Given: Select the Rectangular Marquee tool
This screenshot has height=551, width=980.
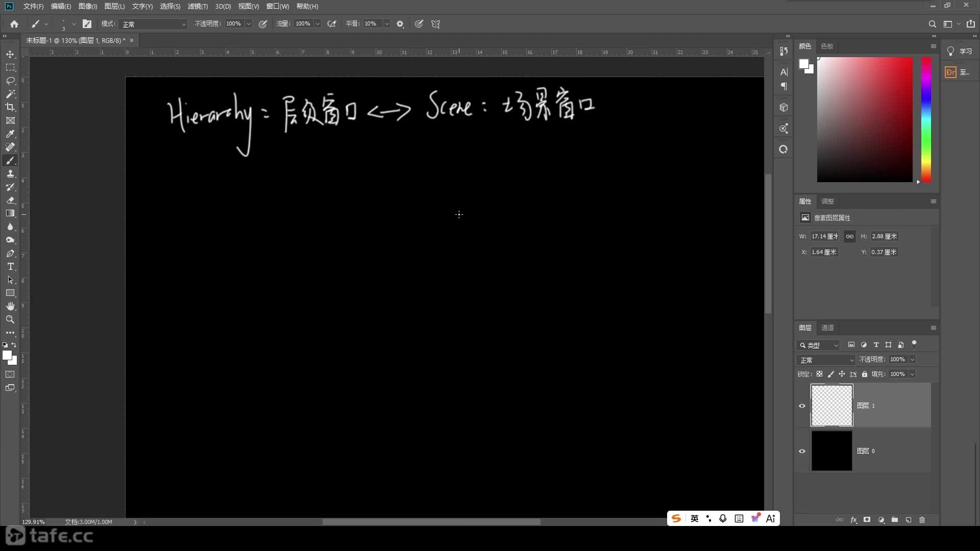Looking at the screenshot, I should 10,67.
